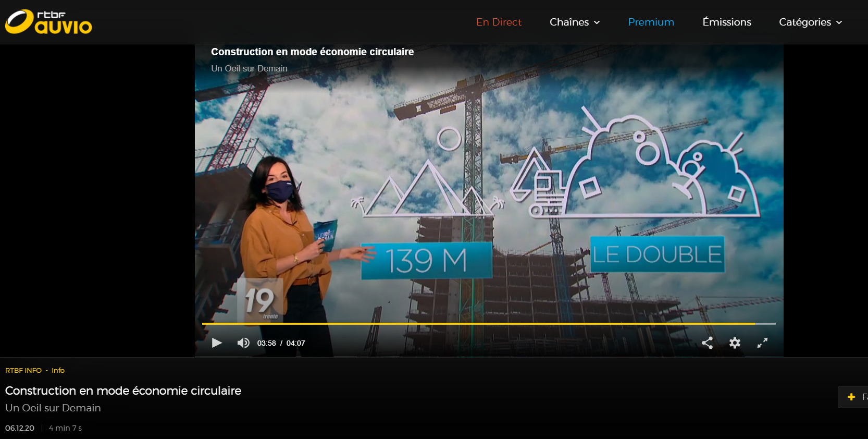Click the RTBF Auvio logo
The width and height of the screenshot is (868, 439).
pos(48,22)
